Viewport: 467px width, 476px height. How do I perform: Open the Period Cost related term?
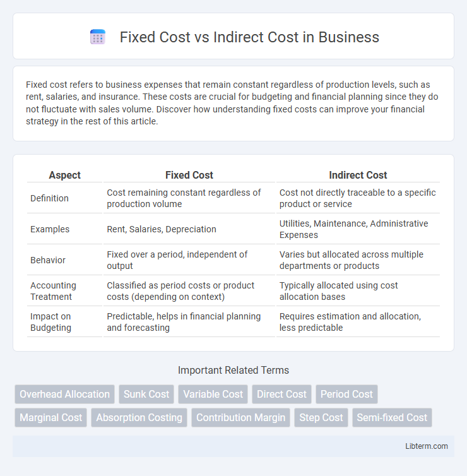point(346,394)
